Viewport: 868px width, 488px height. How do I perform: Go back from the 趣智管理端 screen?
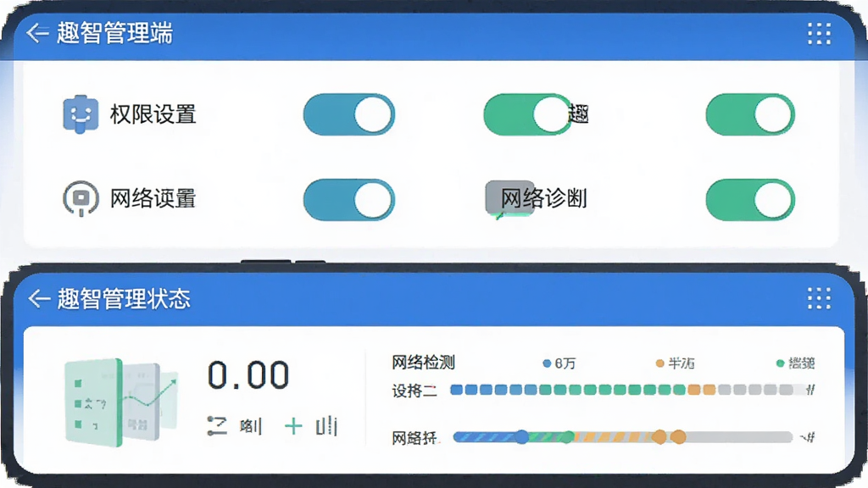pyautogui.click(x=37, y=33)
